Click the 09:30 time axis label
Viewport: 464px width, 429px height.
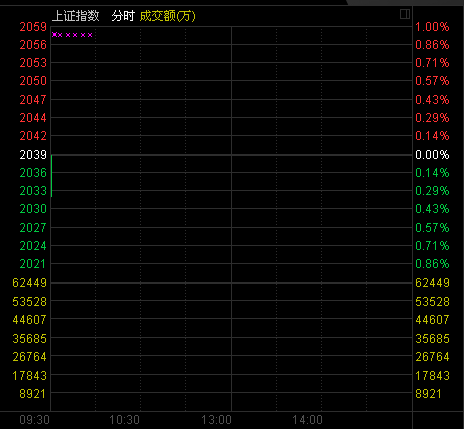click(x=34, y=420)
